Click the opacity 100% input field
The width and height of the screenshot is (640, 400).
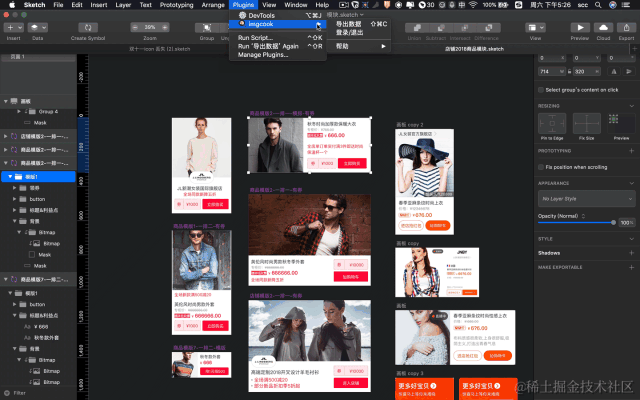(x=627, y=222)
